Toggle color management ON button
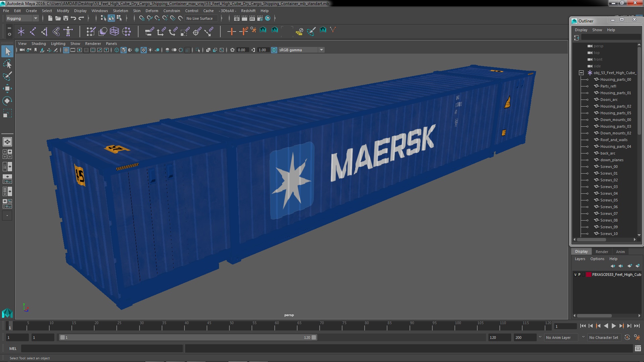Image resolution: width=644 pixels, height=362 pixels. (x=274, y=50)
